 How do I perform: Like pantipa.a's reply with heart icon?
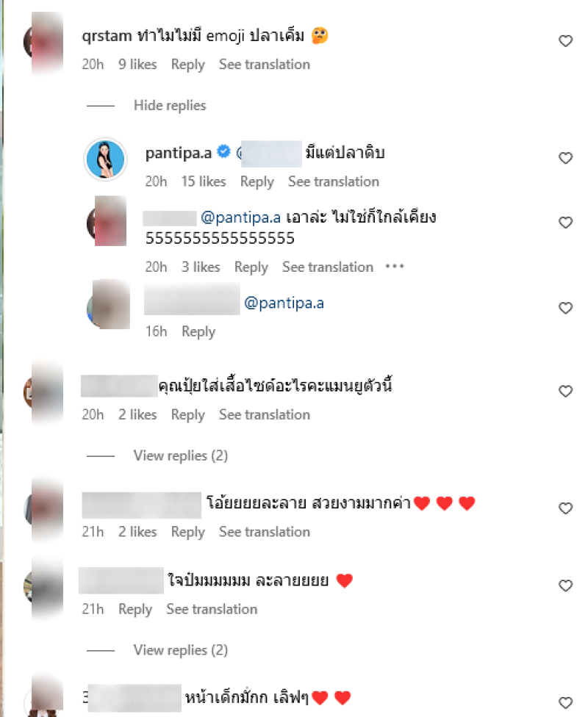click(565, 158)
